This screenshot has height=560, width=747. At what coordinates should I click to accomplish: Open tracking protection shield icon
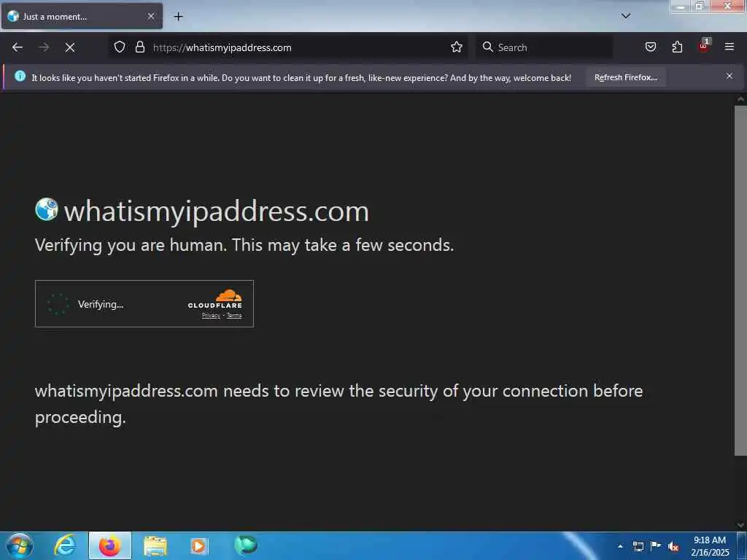(x=120, y=47)
